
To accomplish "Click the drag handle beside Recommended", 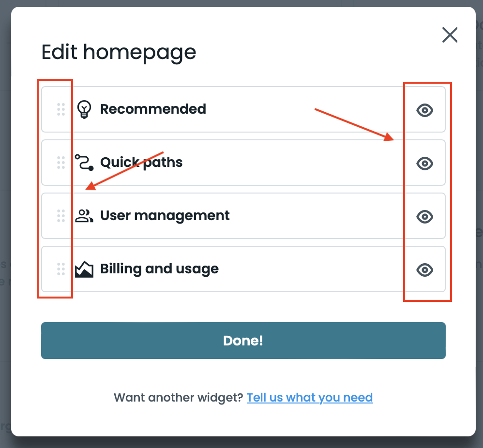I will 60,110.
